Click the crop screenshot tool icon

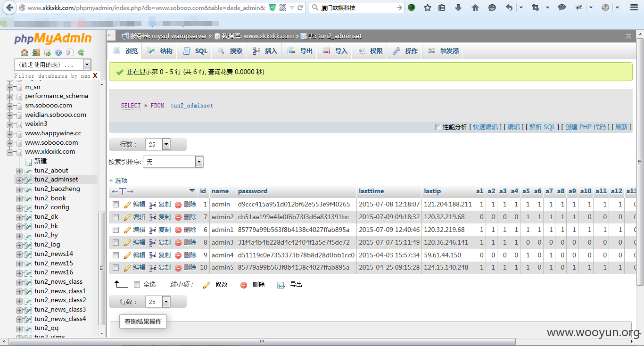(535, 8)
